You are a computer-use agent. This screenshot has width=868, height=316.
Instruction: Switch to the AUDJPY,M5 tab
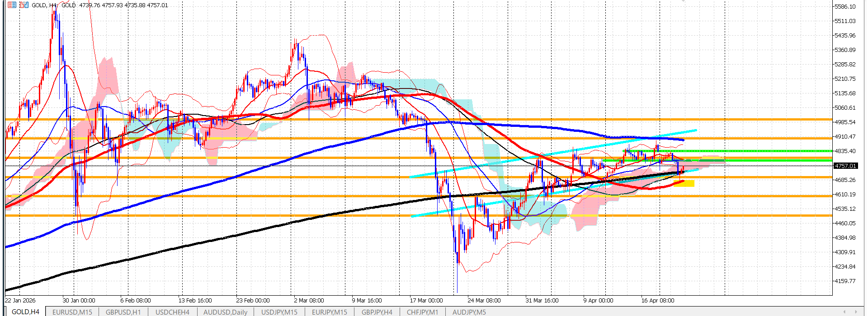coord(469,312)
